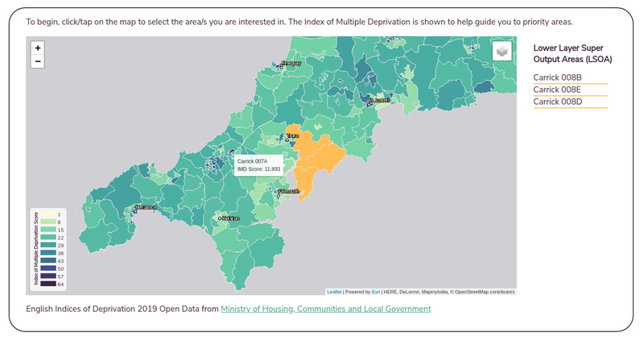
Task: Click the legend swatch for score 64
Action: tap(49, 284)
